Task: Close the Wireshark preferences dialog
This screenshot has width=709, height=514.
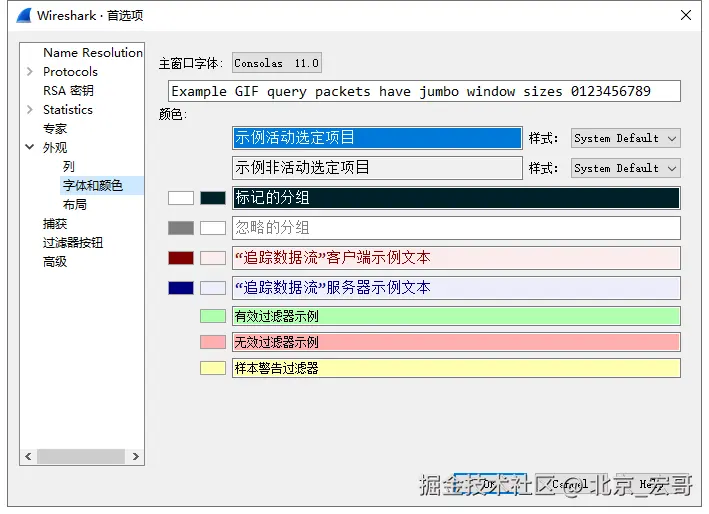Action: [x=685, y=15]
